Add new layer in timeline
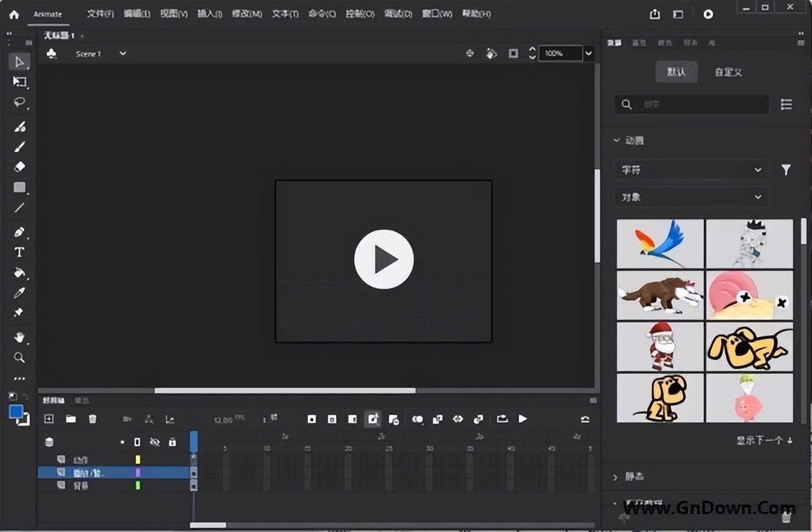Screen dimensions: 812x532 click(49, 419)
